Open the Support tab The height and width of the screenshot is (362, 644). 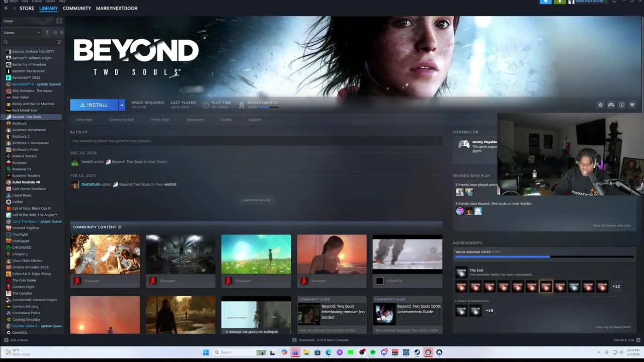tap(255, 120)
